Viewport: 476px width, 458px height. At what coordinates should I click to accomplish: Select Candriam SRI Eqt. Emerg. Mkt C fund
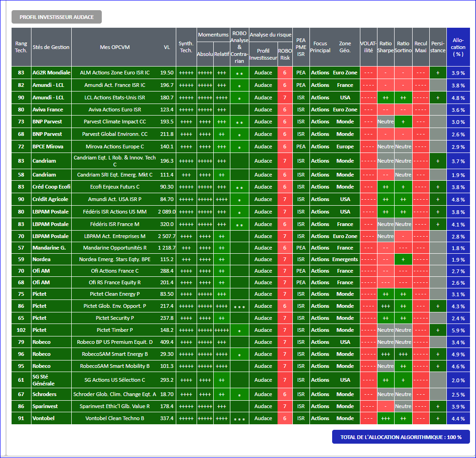pos(115,174)
